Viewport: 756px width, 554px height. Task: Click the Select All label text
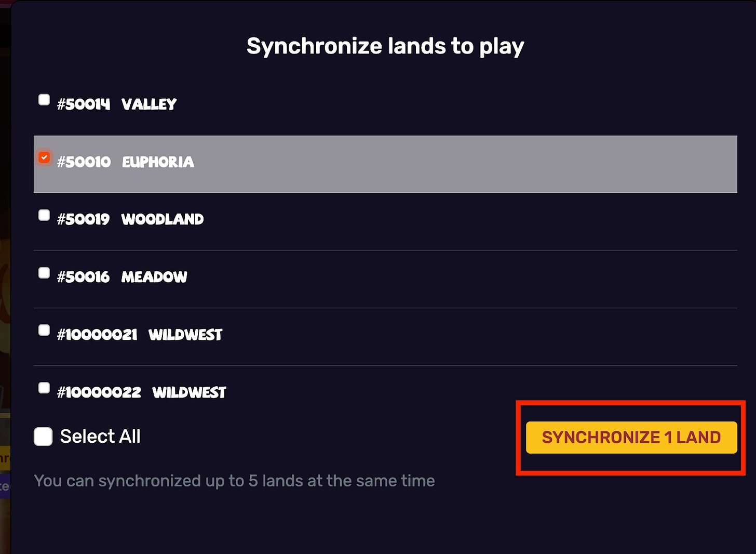pos(100,437)
